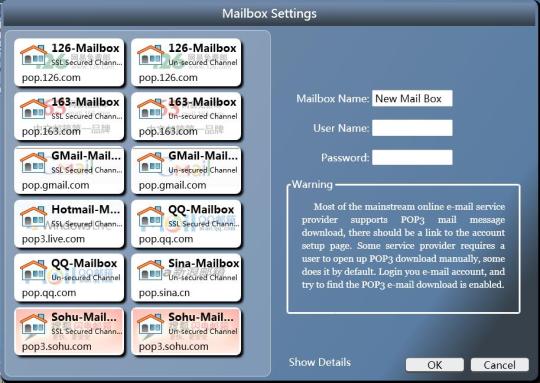The image size is (540, 383).
Task: Click the User Name label
Action: [341, 128]
